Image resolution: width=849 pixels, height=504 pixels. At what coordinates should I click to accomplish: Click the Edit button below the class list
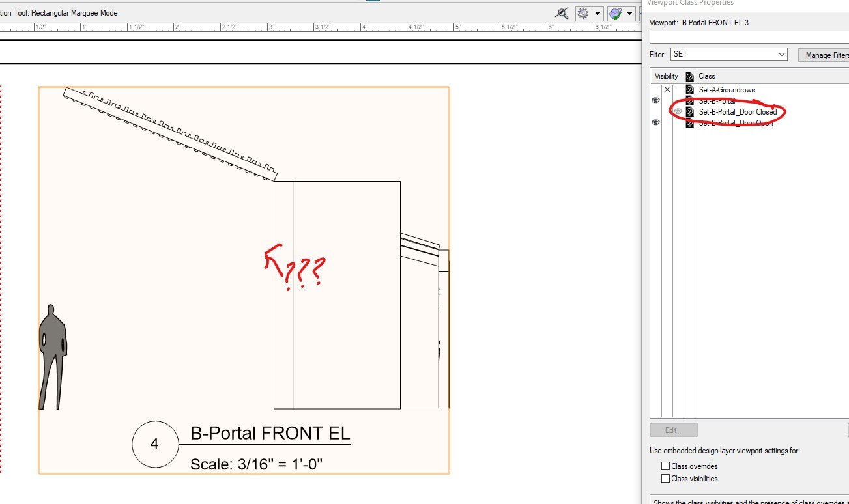673,430
